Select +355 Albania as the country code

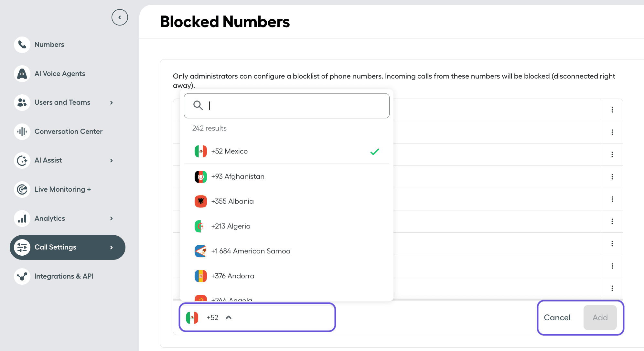tap(232, 201)
